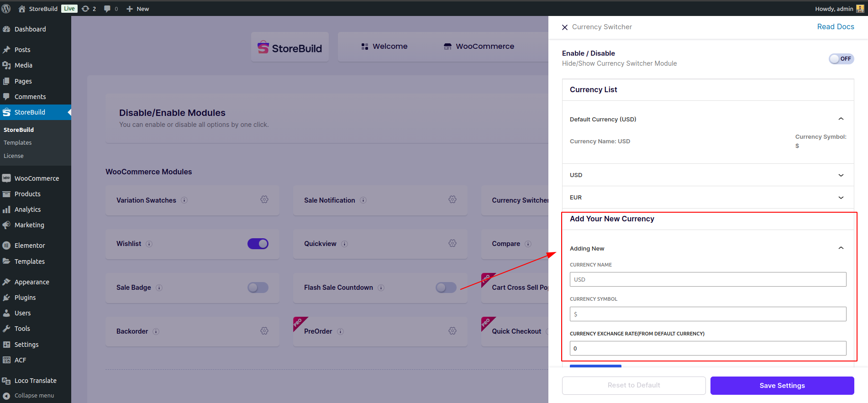Click info icon beside Compare

pyautogui.click(x=528, y=244)
